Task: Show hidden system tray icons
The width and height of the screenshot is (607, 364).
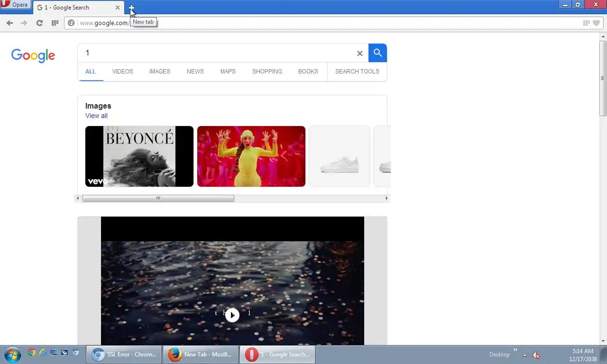Action: point(524,355)
